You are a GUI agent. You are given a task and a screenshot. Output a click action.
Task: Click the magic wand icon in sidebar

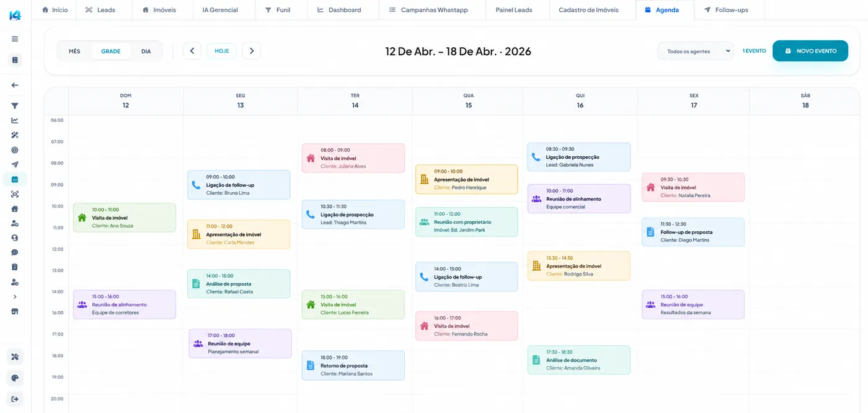15,135
